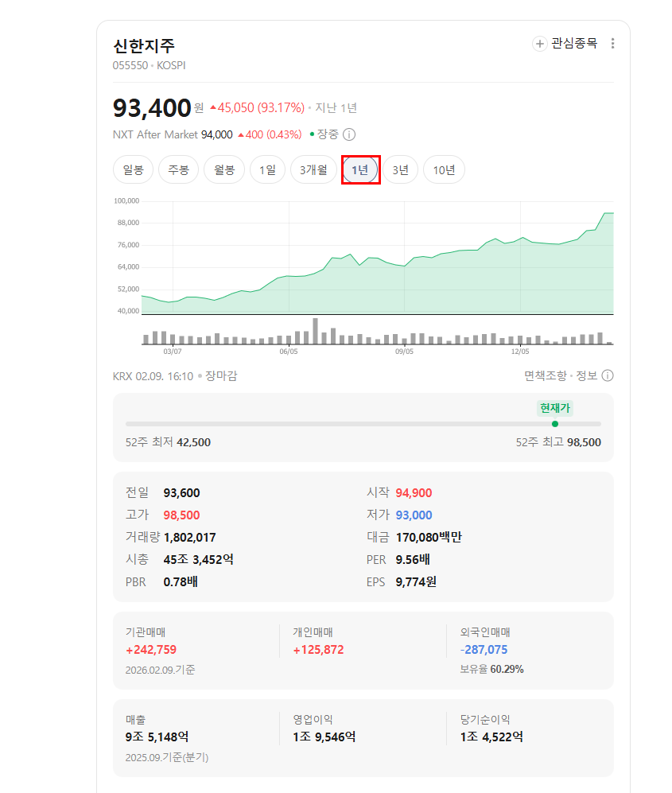Image resolution: width=672 pixels, height=793 pixels.
Task: Click 외국인매매 -287,075 figure
Action: pos(484,650)
